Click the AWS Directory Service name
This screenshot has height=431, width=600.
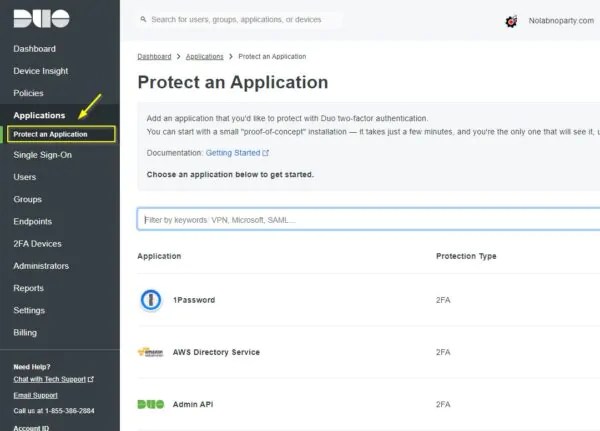click(x=216, y=352)
